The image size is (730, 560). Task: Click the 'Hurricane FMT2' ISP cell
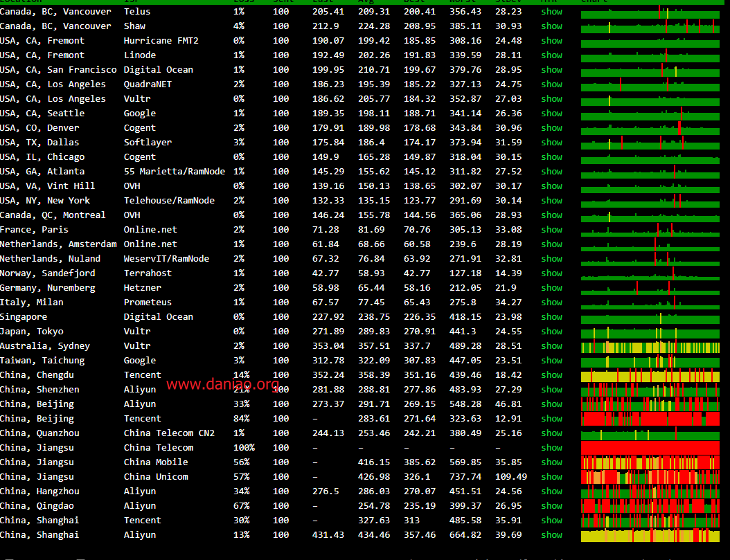click(x=161, y=40)
